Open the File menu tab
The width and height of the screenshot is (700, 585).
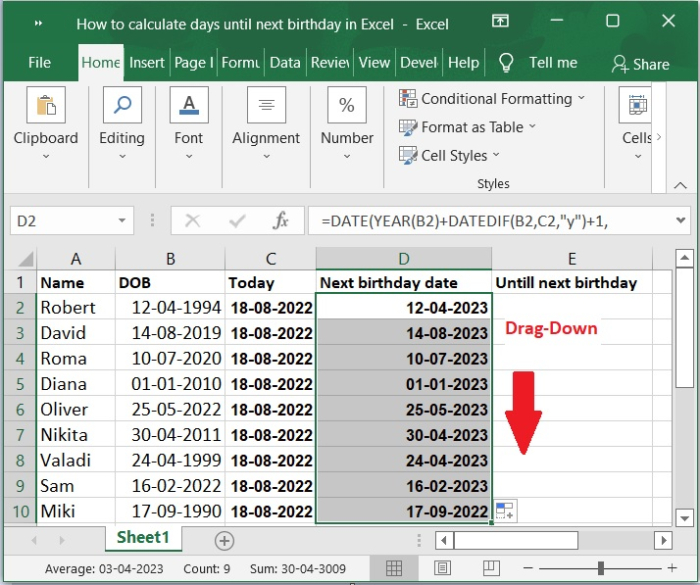point(40,62)
